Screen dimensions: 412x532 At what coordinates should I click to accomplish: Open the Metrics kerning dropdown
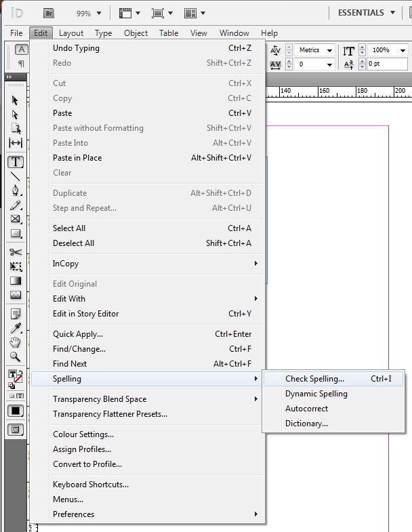point(315,50)
